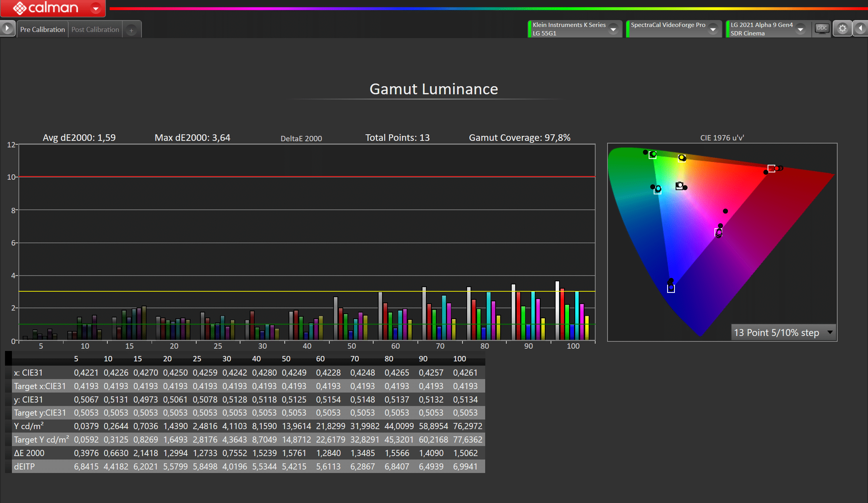The height and width of the screenshot is (503, 868).
Task: Switch to the Post Calibration tab
Action: pos(95,30)
